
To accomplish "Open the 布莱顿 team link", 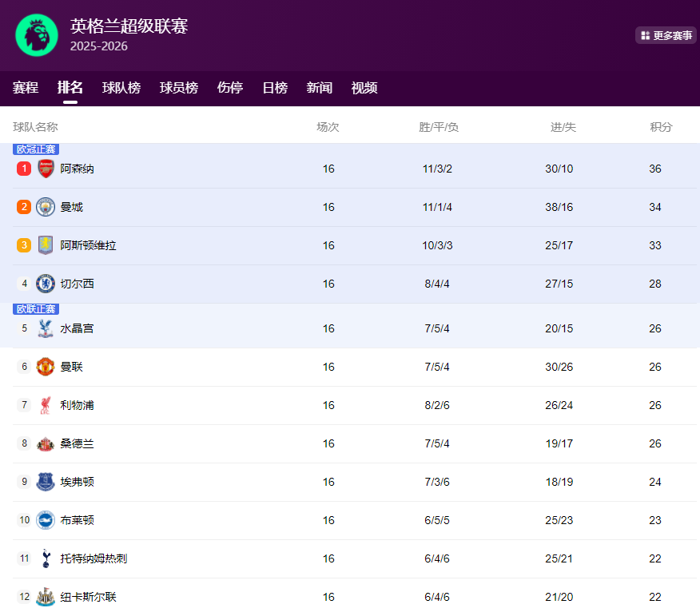I will (78, 520).
